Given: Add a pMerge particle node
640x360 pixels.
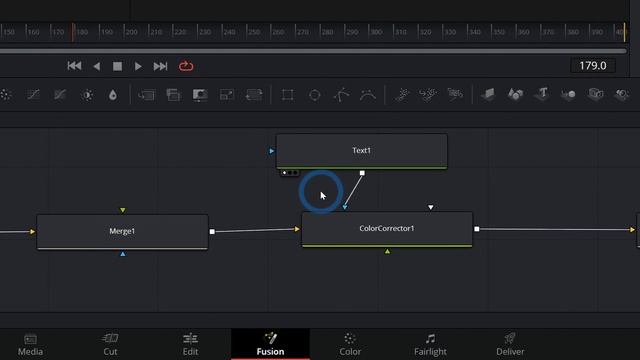Looking at the screenshot, I should click(428, 95).
